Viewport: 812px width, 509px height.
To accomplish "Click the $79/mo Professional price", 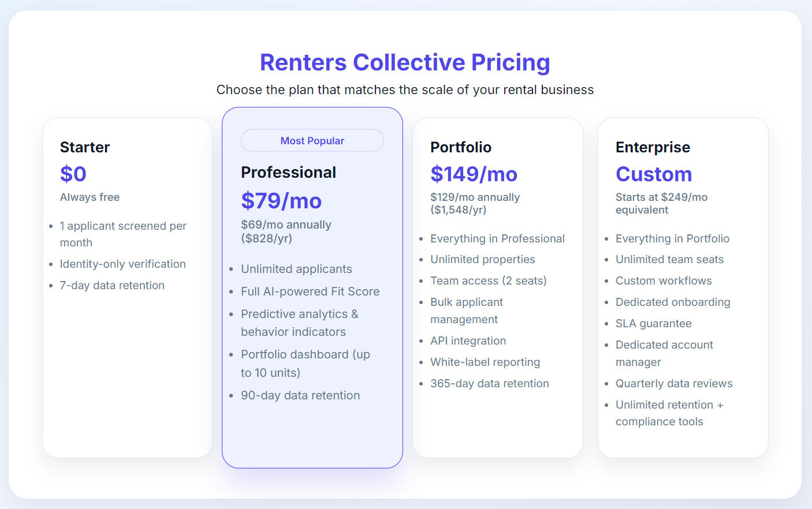I will coord(281,201).
